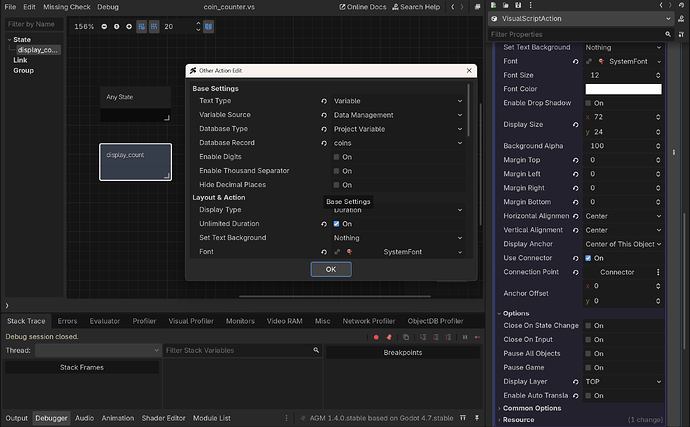Collapse the Options section in inspector
The width and height of the screenshot is (690, 427).
[516, 313]
